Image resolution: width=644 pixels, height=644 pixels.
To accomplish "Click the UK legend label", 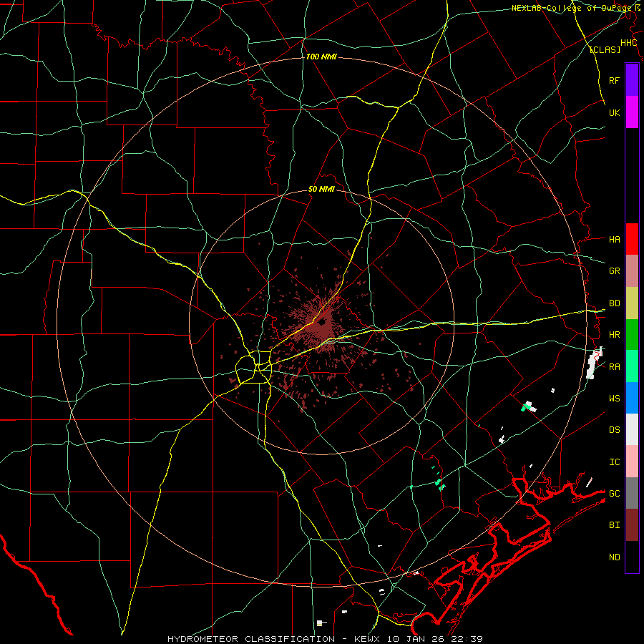I will [614, 112].
